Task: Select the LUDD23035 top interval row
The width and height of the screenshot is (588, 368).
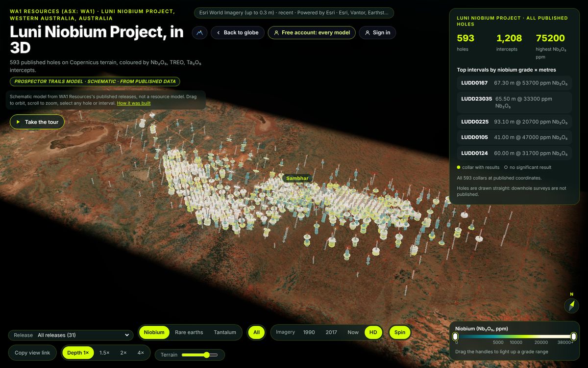Action: 514,103
